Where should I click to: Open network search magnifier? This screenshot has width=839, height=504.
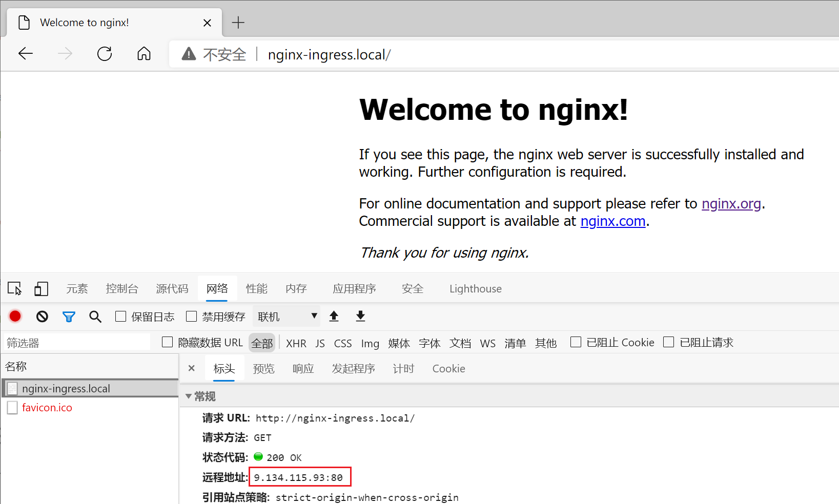(95, 317)
